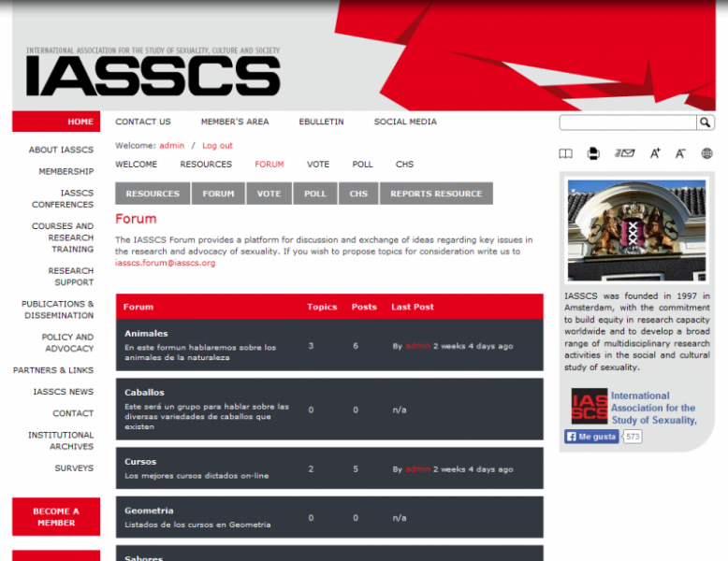The image size is (728, 561).
Task: Click the Log out link
Action: [x=217, y=146]
